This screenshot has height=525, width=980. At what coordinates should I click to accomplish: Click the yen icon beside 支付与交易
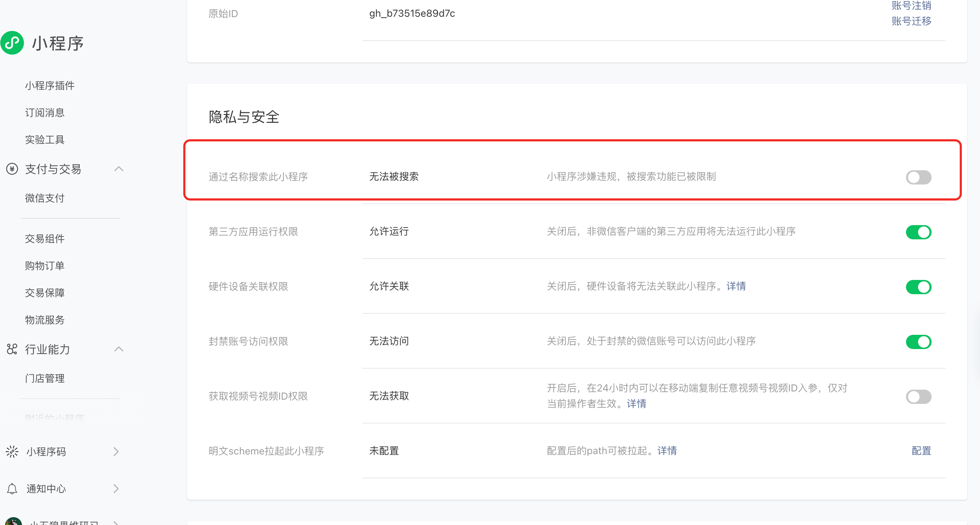12,169
